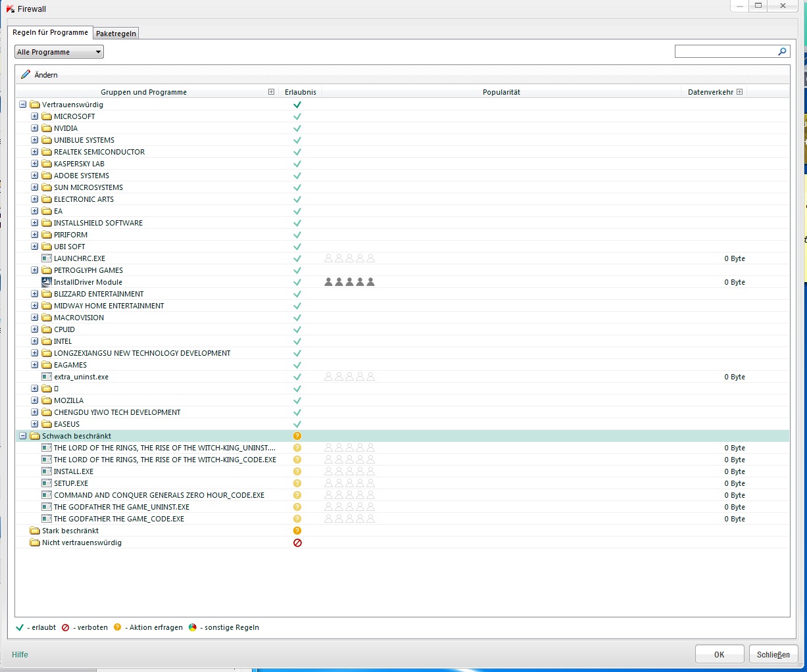
Task: Select CHENGDU YIWO TECH DEVELOPMENT row
Action: click(x=403, y=412)
